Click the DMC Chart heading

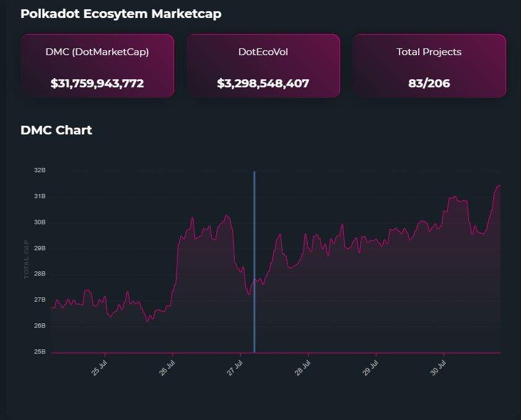(x=56, y=130)
